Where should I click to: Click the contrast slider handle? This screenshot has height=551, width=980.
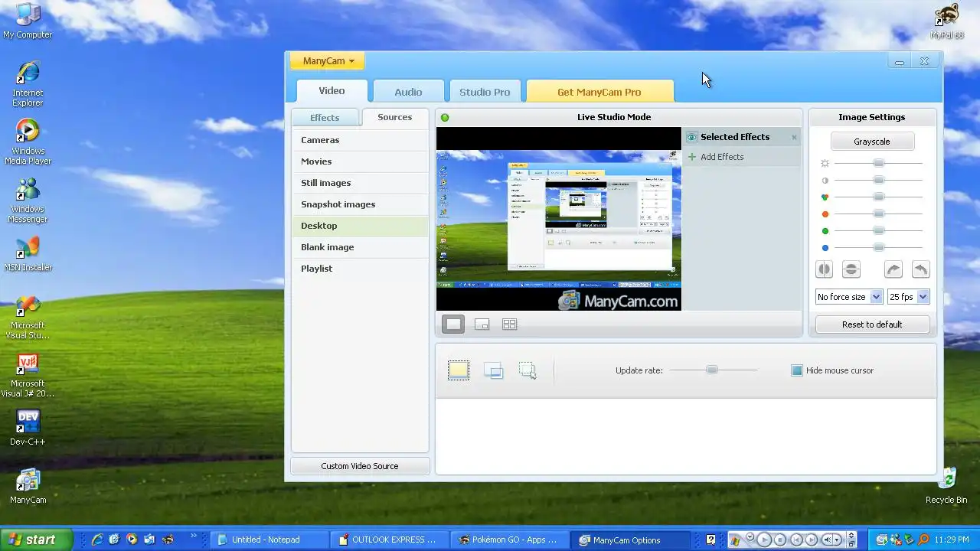tap(879, 180)
